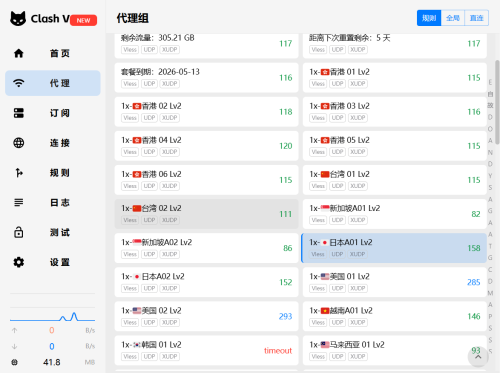500x373 pixels.
Task: Click the vertical scrollbar thumb
Action: coord(497,102)
